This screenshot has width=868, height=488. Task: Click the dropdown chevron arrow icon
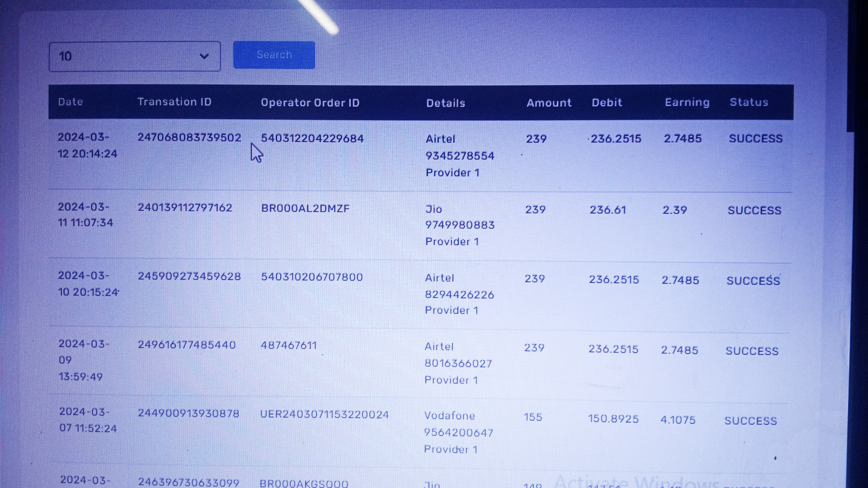(204, 56)
